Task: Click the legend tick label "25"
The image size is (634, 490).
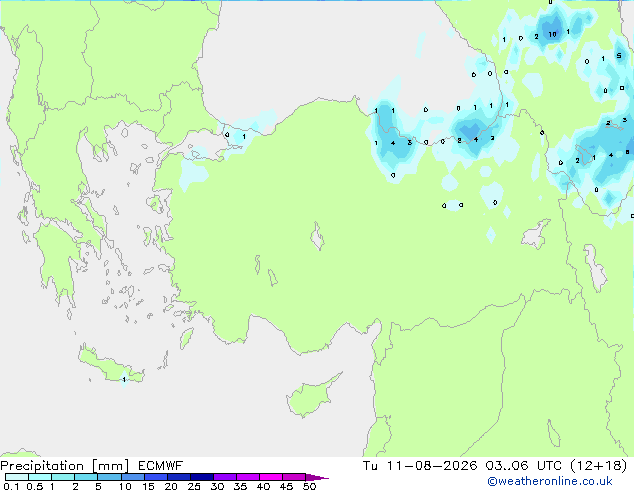Action: [194, 486]
